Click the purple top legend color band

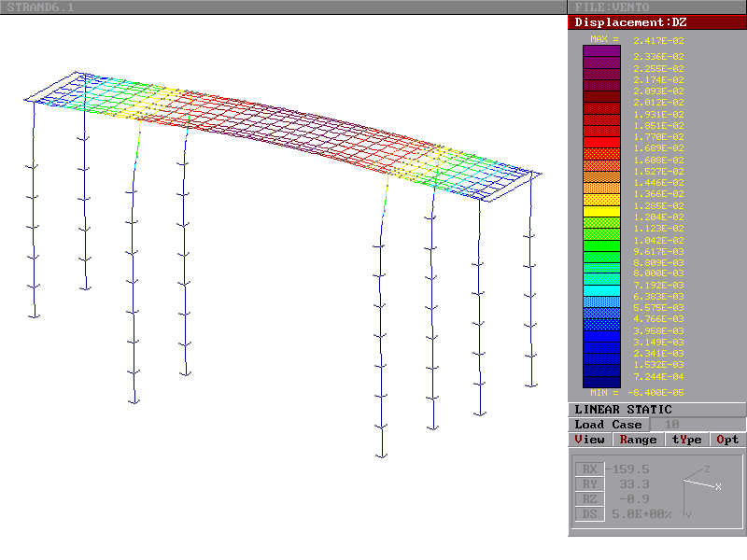(x=601, y=51)
